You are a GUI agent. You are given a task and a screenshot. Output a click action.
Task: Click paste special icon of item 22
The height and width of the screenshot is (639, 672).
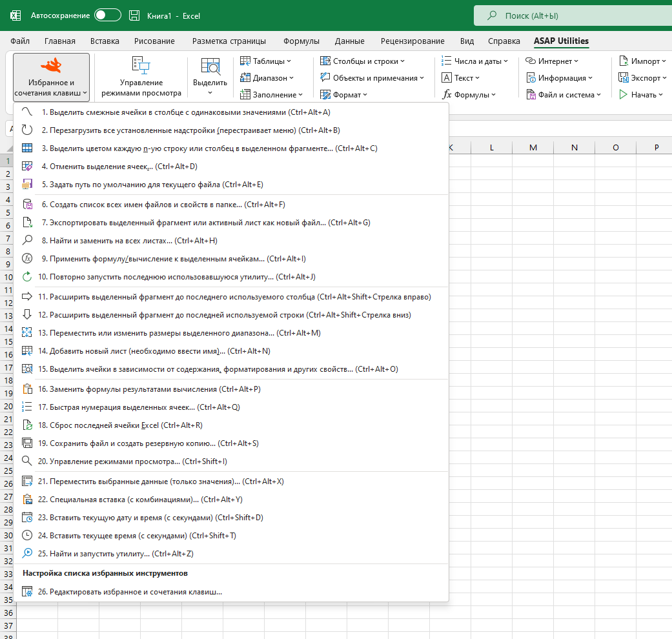tap(27, 499)
